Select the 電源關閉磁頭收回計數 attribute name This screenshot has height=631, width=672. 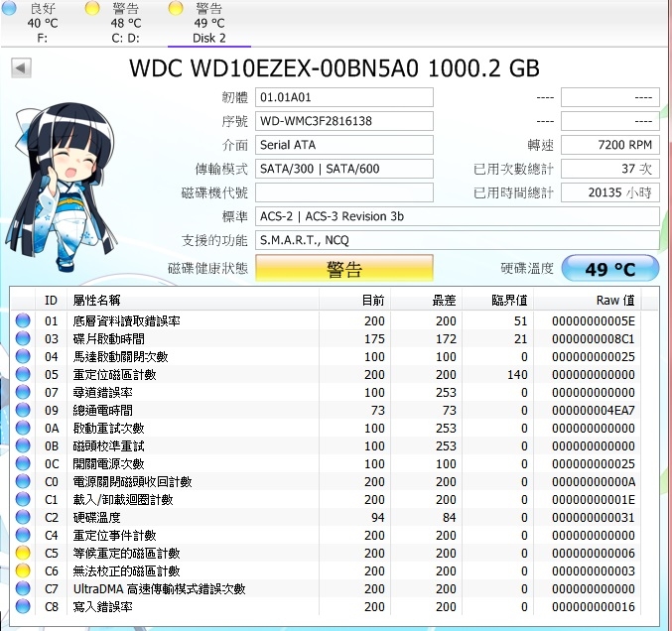[132, 481]
